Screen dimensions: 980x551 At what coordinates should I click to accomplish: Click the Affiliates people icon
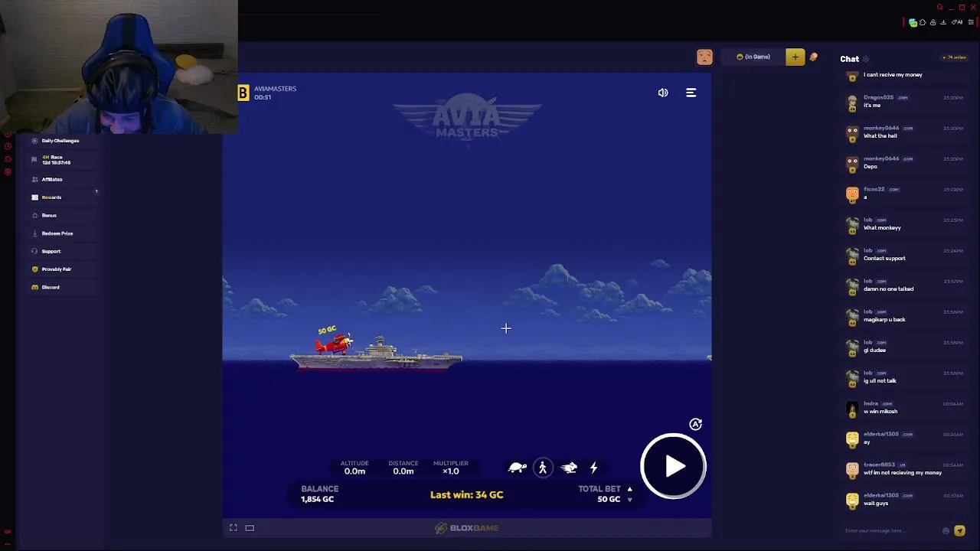34,179
